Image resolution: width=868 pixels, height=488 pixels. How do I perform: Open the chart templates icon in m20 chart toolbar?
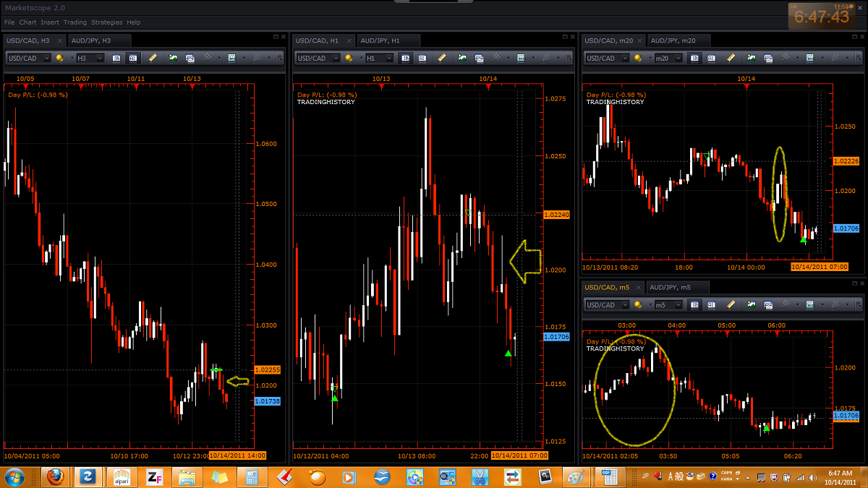click(x=769, y=58)
